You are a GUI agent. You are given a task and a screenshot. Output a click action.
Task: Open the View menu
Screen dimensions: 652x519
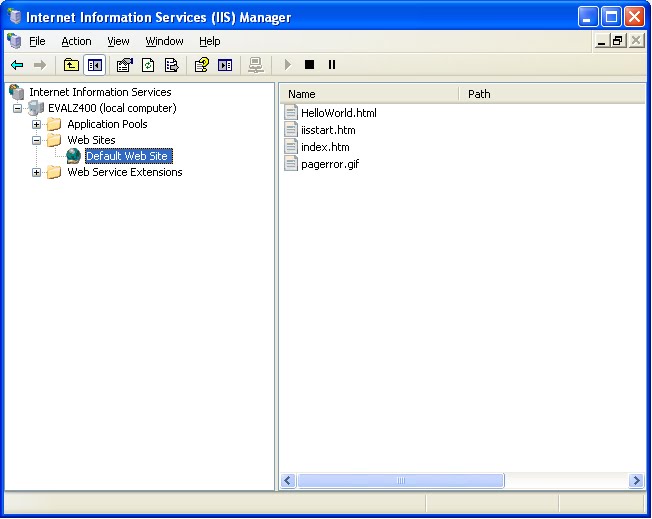pos(118,41)
